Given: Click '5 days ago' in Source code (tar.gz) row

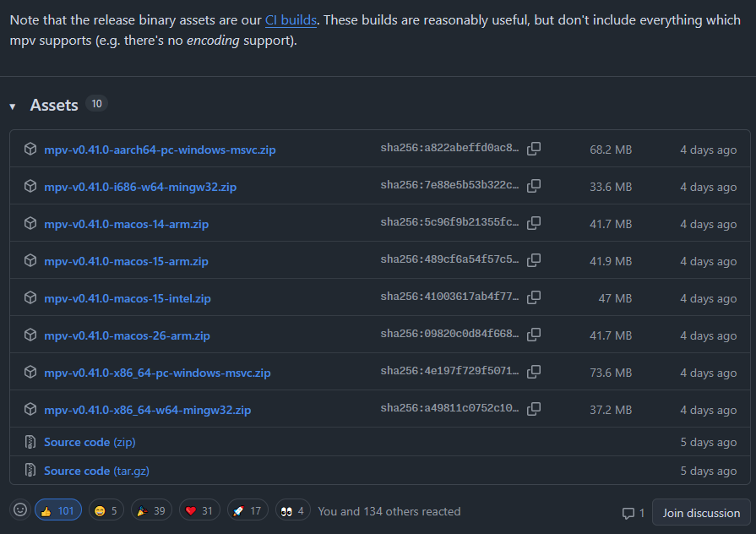Looking at the screenshot, I should click(x=708, y=471).
